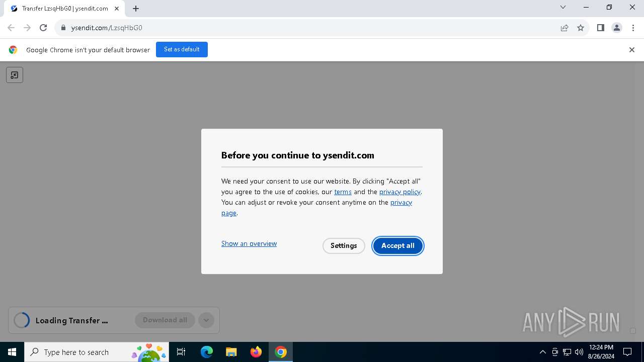Viewport: 644px width, 362px height.
Task: Dismiss the default browser notification bar
Action: point(632,50)
